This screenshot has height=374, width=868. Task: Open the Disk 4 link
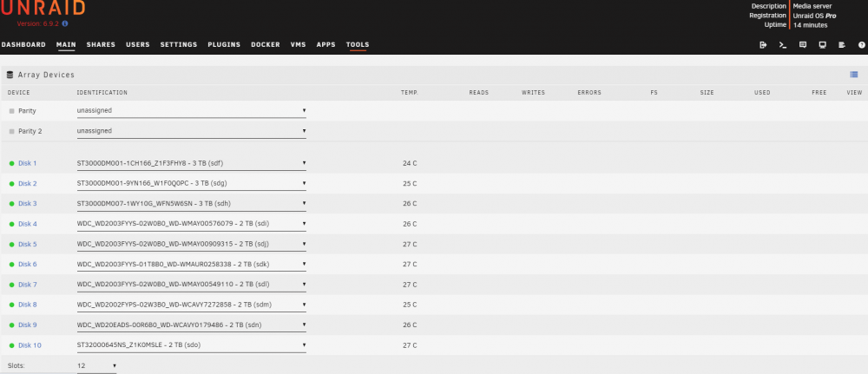coord(28,224)
